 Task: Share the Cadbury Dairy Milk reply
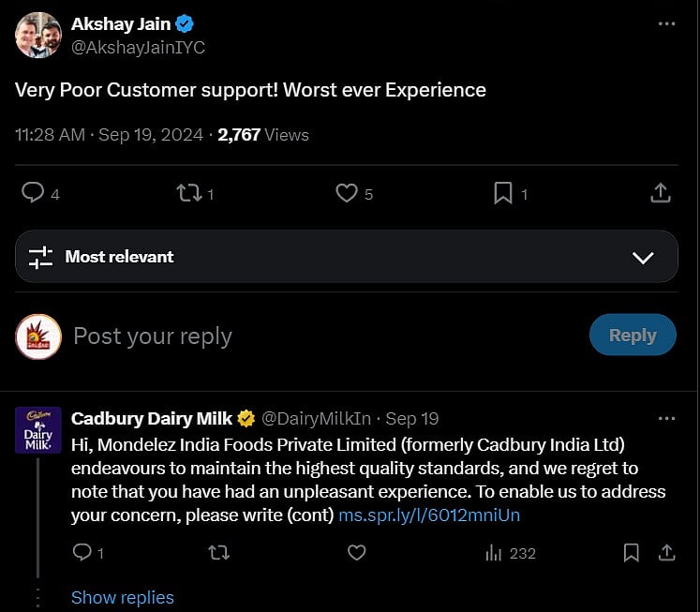(666, 553)
